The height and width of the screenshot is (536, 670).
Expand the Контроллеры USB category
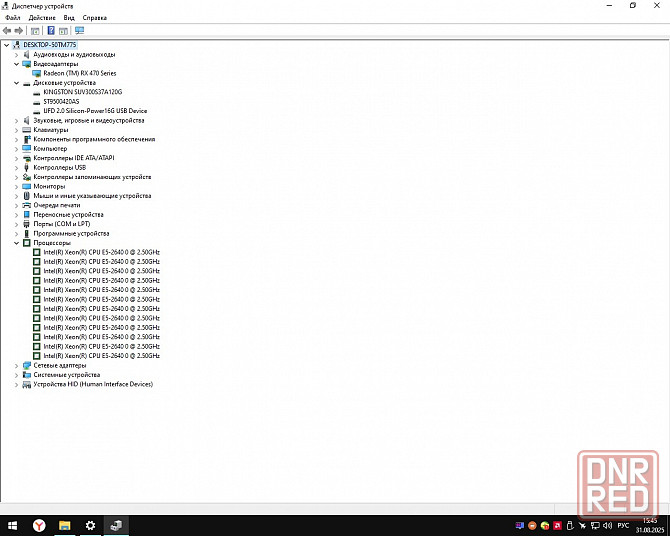coord(16,167)
